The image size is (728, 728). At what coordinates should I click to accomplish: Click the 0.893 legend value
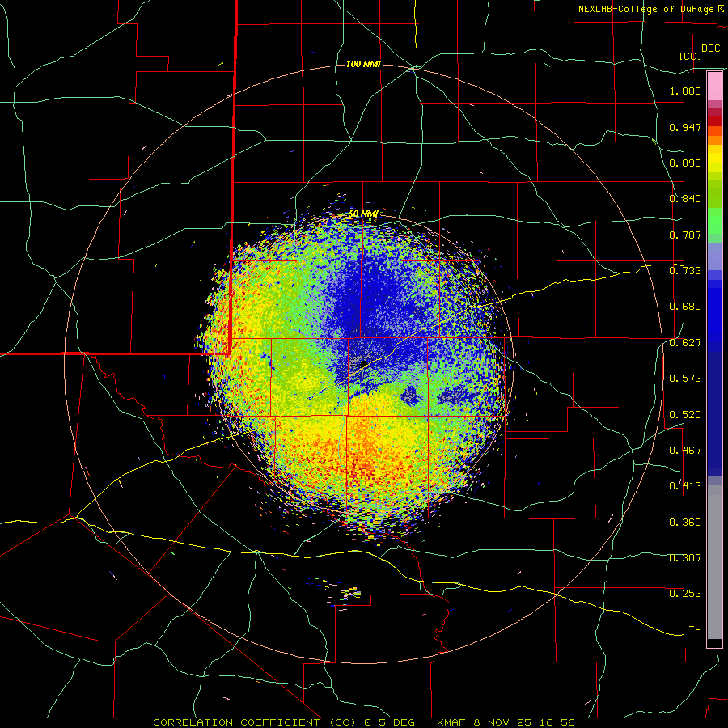685,163
